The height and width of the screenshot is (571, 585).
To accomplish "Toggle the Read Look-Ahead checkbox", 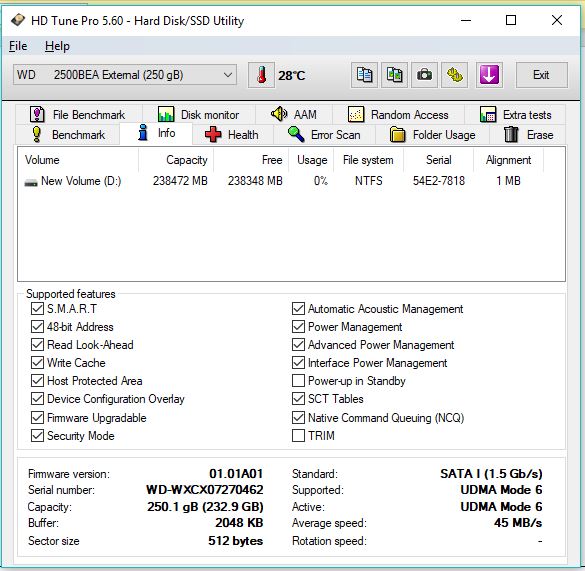I will 37,344.
